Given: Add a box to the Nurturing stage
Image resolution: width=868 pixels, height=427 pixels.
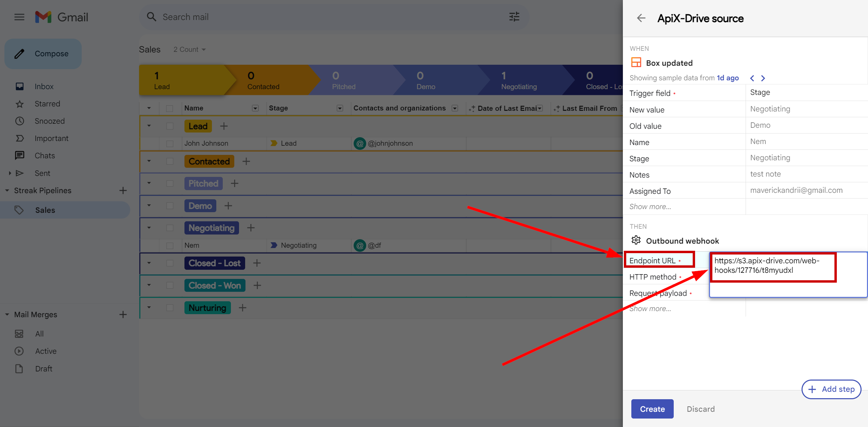Looking at the screenshot, I should coord(242,308).
